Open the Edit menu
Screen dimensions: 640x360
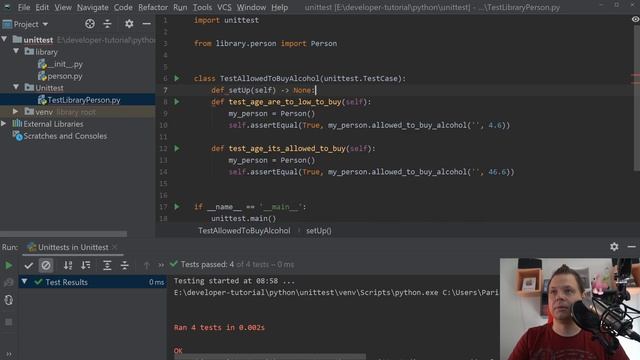42,7
